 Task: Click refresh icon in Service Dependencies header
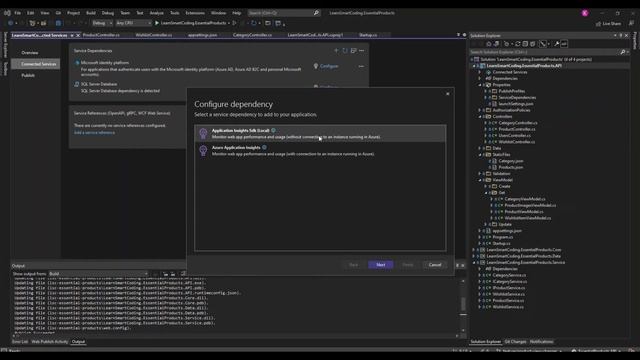(345, 51)
